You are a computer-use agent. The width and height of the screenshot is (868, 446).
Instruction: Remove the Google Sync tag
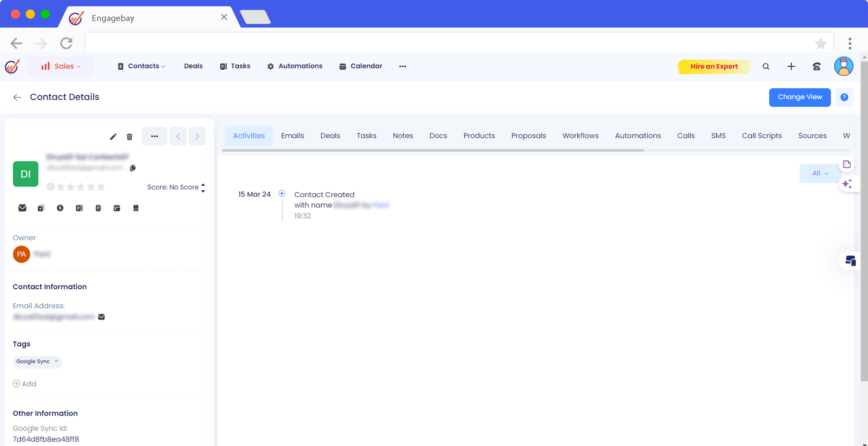click(x=56, y=361)
